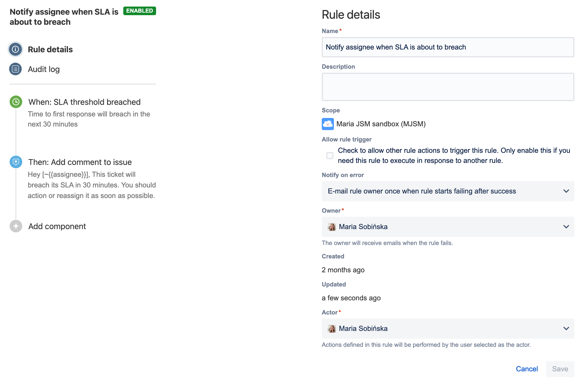The height and width of the screenshot is (389, 588).
Task: Click the rule Name input field
Action: tap(448, 47)
